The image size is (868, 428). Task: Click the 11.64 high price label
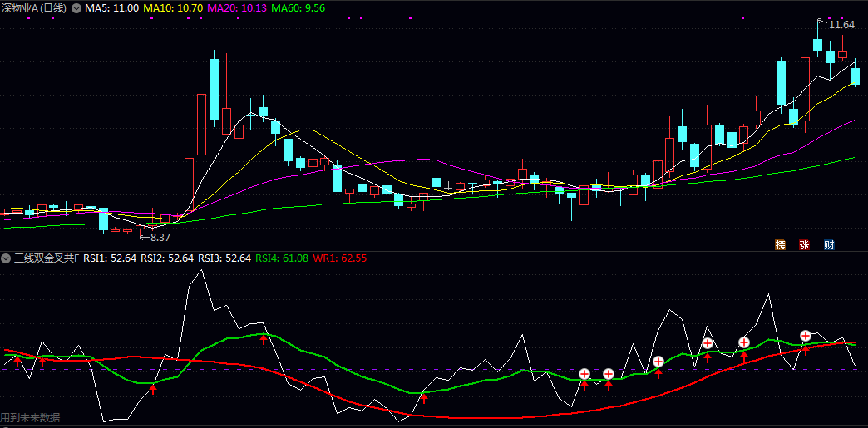[842, 25]
